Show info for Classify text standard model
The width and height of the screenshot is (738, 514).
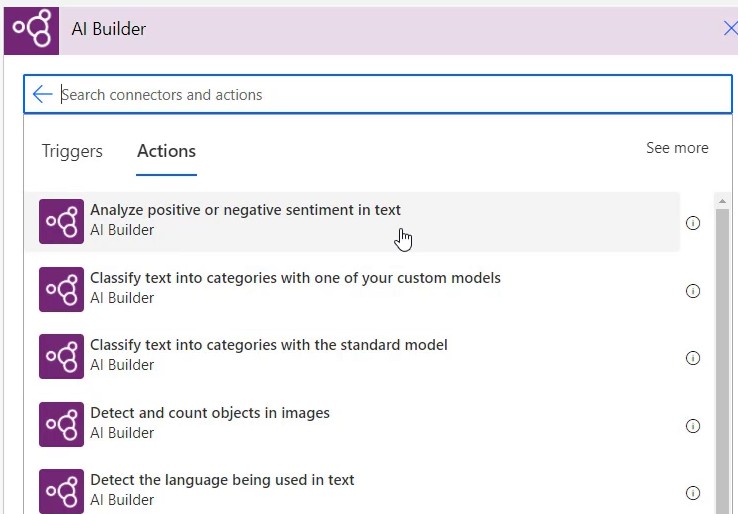693,358
